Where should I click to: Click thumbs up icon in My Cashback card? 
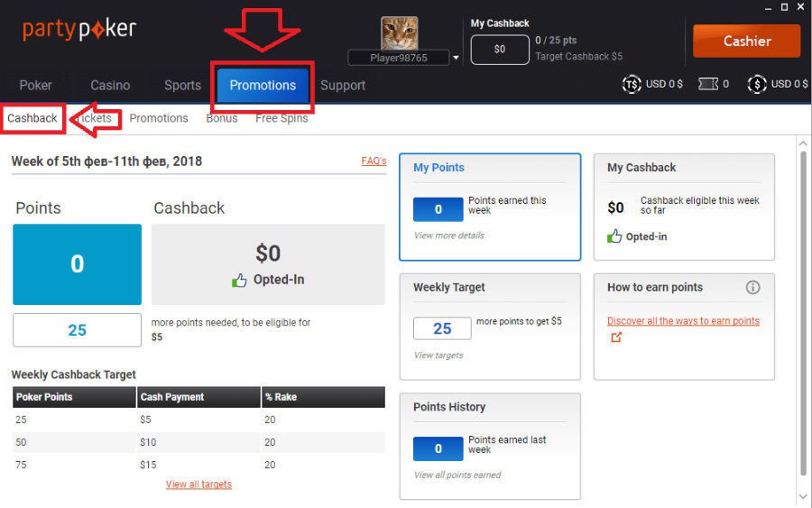pyautogui.click(x=615, y=236)
